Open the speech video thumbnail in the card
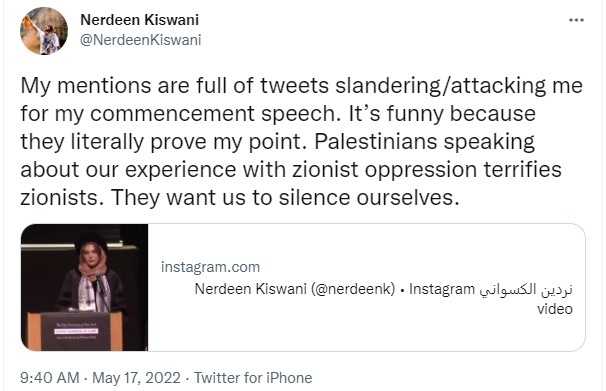Viewport: 606px width, 391px height. tap(84, 287)
